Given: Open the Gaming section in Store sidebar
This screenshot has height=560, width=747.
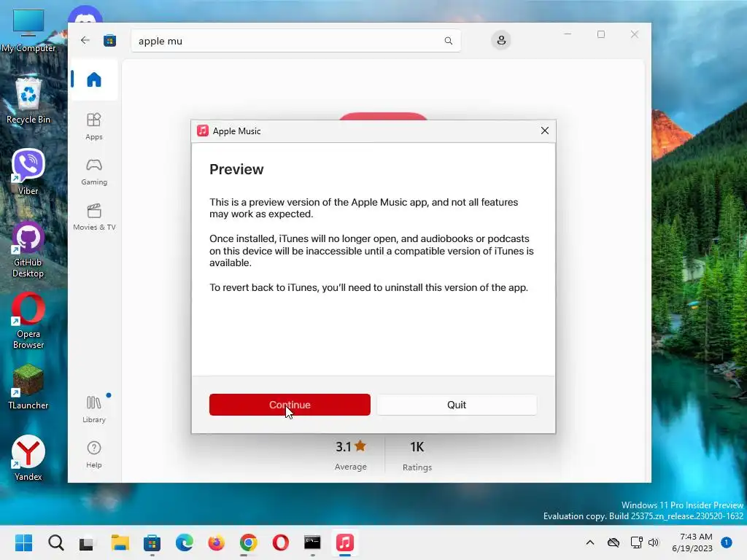Looking at the screenshot, I should pyautogui.click(x=94, y=172).
